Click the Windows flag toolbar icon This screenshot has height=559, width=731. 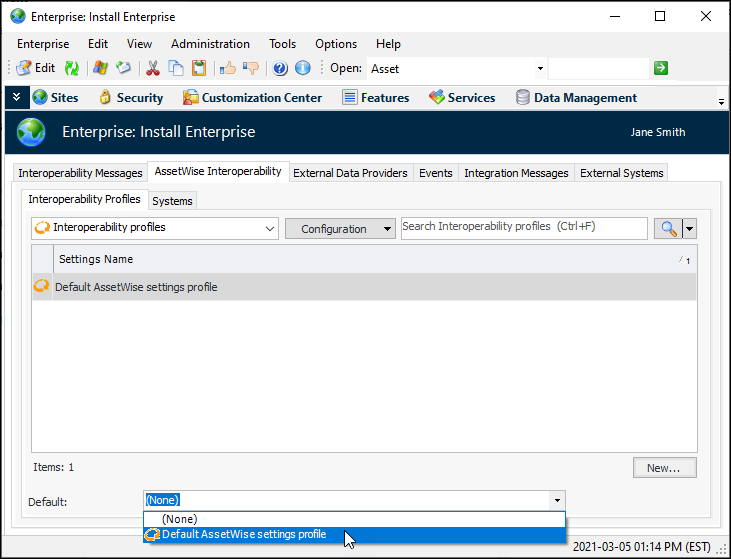pos(100,68)
